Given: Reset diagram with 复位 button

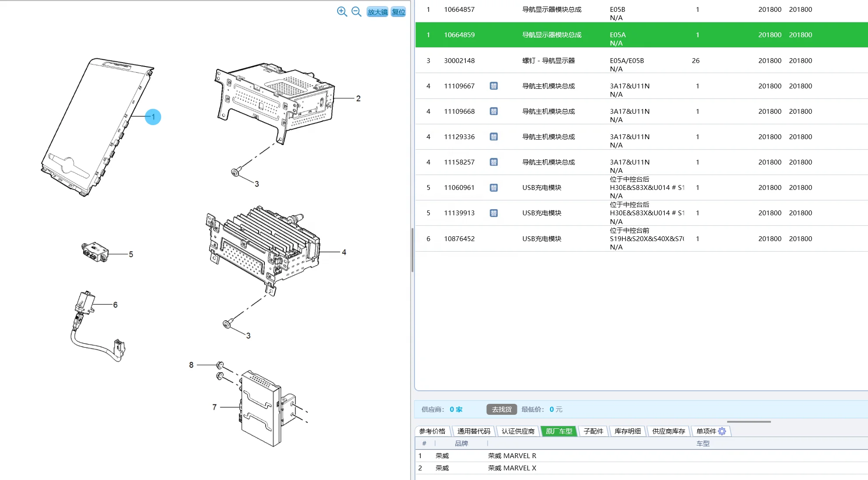Looking at the screenshot, I should [x=398, y=12].
